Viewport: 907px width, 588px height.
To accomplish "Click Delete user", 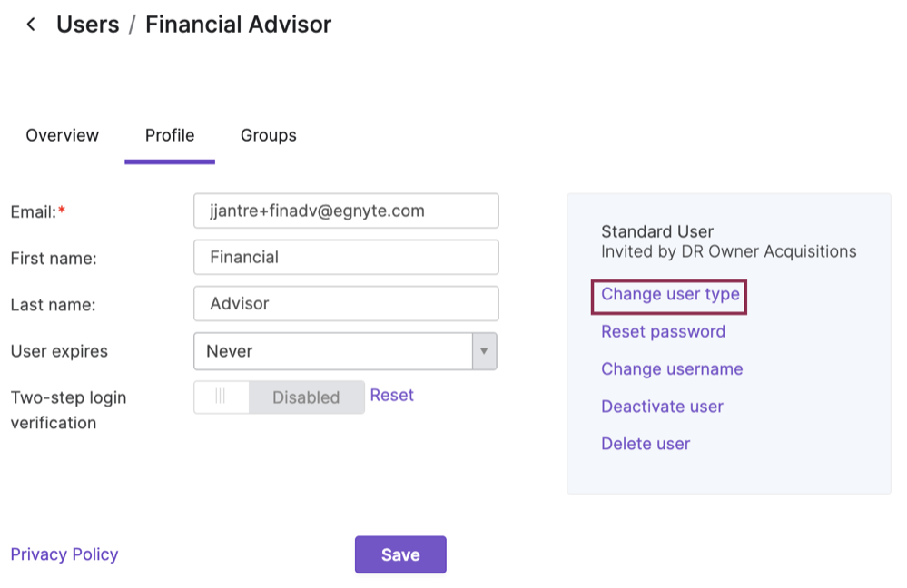I will pyautogui.click(x=645, y=443).
